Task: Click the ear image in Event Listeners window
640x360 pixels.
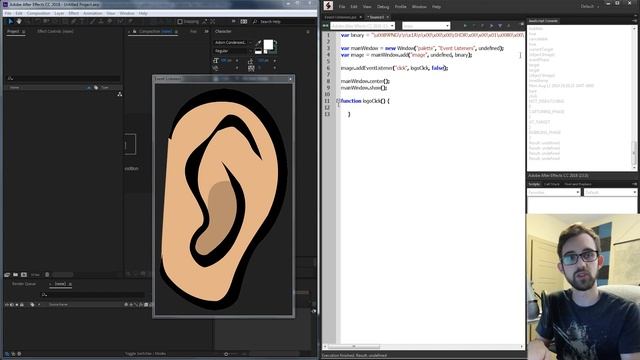Action: (224, 200)
